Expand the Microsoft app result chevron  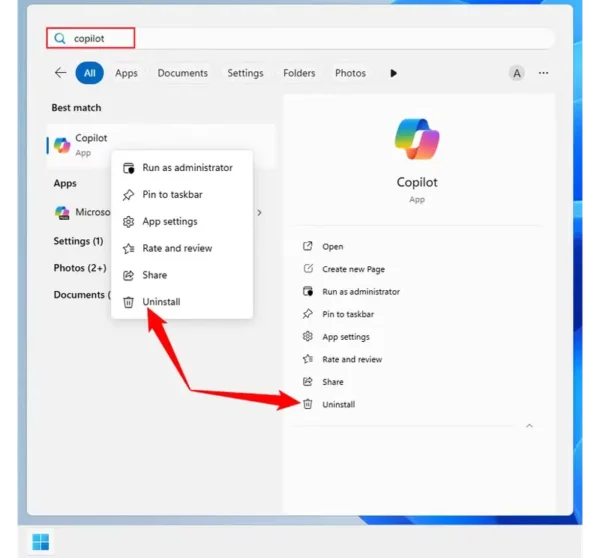coord(259,212)
